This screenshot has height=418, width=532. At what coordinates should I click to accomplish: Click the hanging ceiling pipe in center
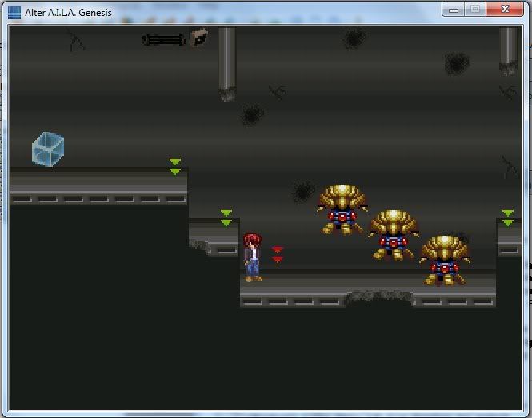tap(226, 64)
